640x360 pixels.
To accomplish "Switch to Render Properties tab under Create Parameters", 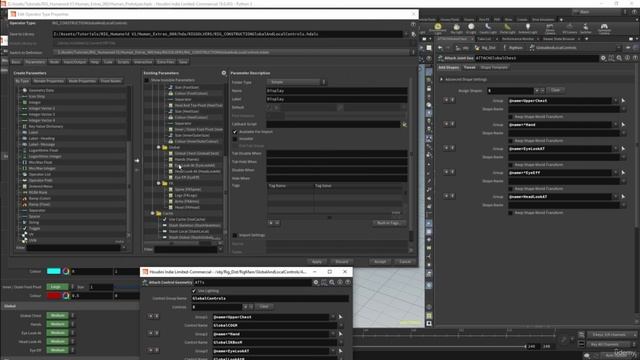I will point(49,81).
